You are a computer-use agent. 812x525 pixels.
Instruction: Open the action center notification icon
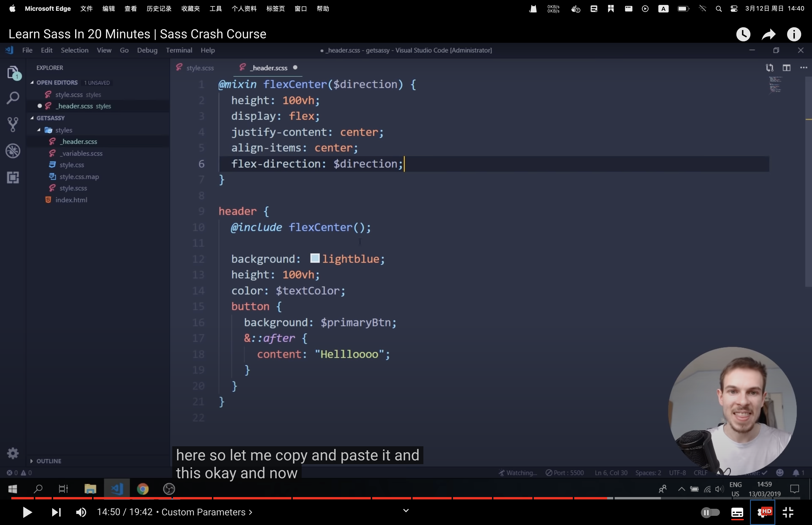[x=795, y=489]
